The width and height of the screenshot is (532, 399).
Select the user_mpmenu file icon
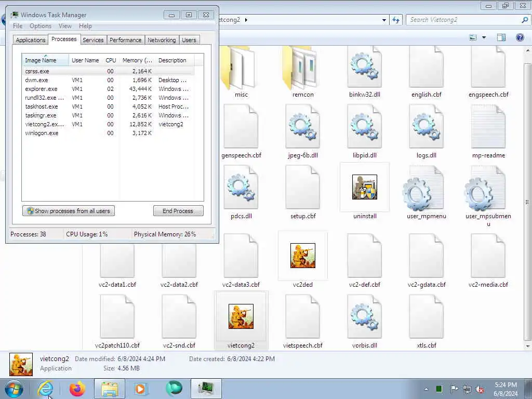point(423,189)
